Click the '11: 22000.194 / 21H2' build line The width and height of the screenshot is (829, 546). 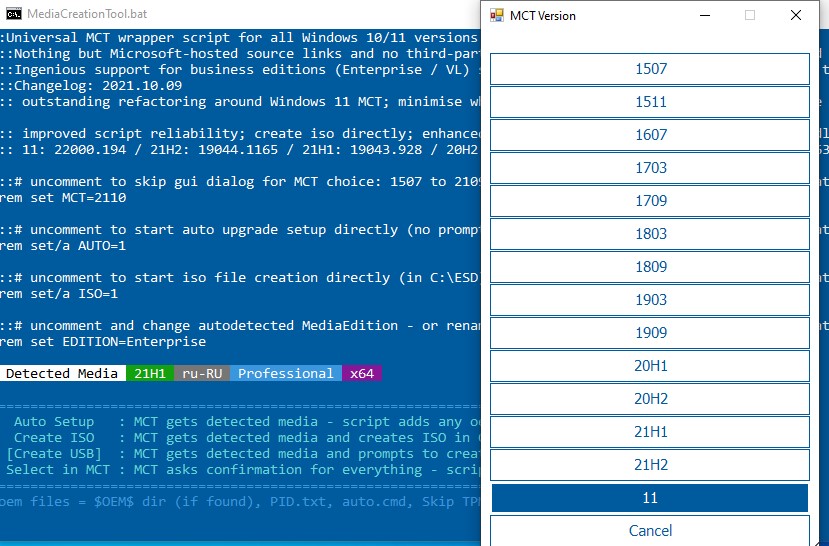point(240,150)
